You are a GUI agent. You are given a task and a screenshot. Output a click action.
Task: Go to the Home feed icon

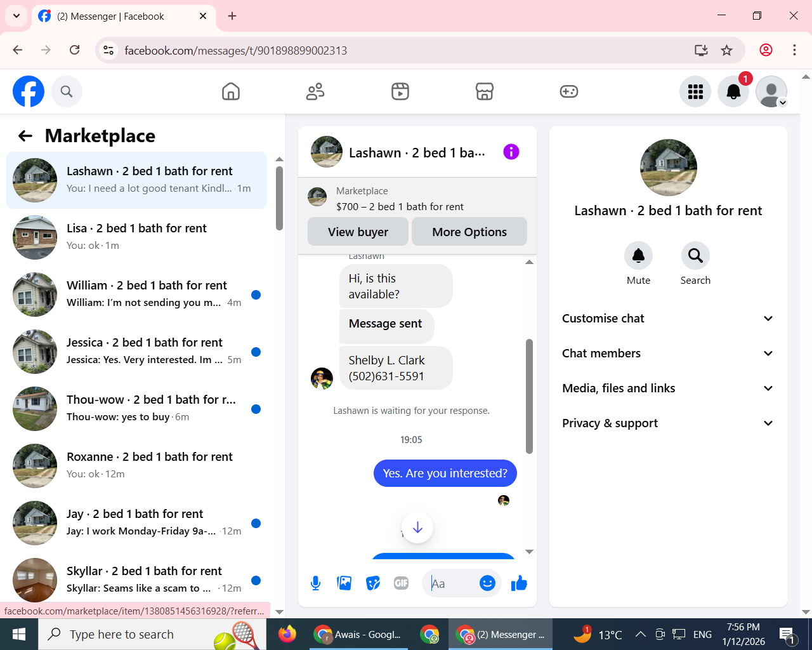pyautogui.click(x=231, y=91)
